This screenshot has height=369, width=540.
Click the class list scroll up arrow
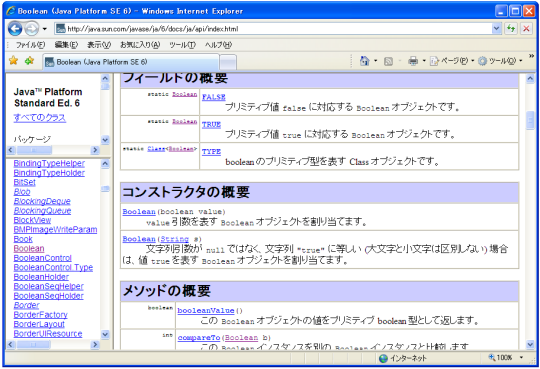(105, 164)
